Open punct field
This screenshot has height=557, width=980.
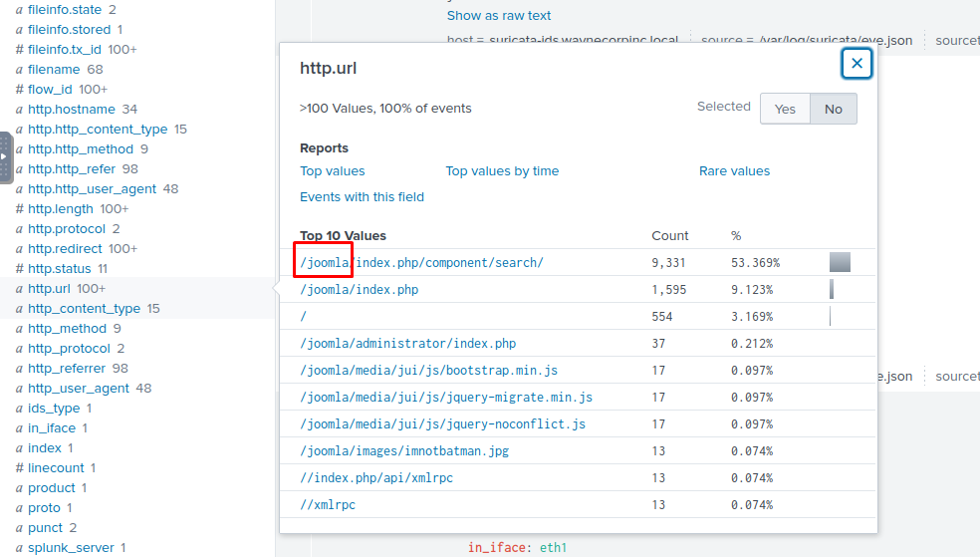coord(45,528)
